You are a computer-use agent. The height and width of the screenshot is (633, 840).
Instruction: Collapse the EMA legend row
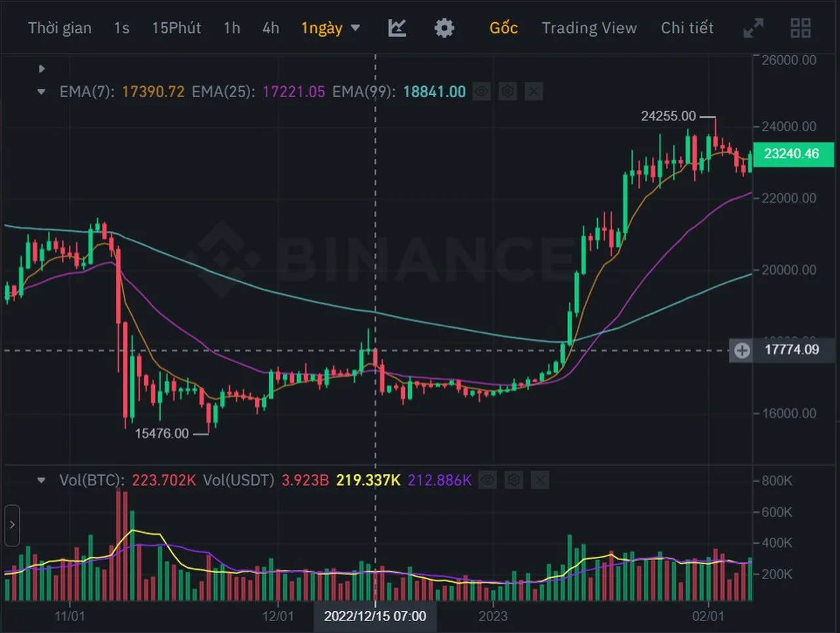[41, 92]
